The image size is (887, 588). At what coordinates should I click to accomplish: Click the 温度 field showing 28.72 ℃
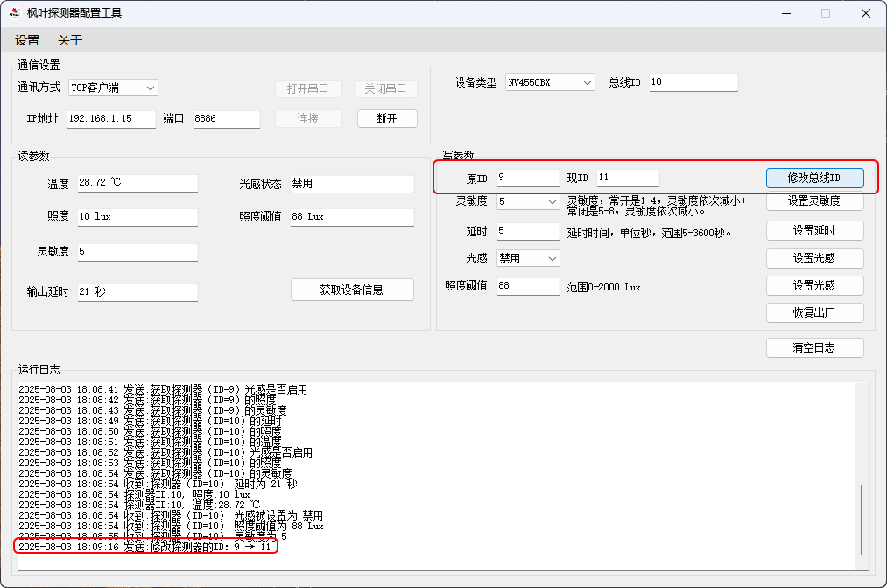point(137,183)
